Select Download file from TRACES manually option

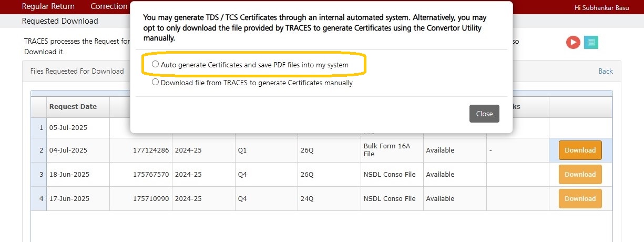tap(155, 83)
